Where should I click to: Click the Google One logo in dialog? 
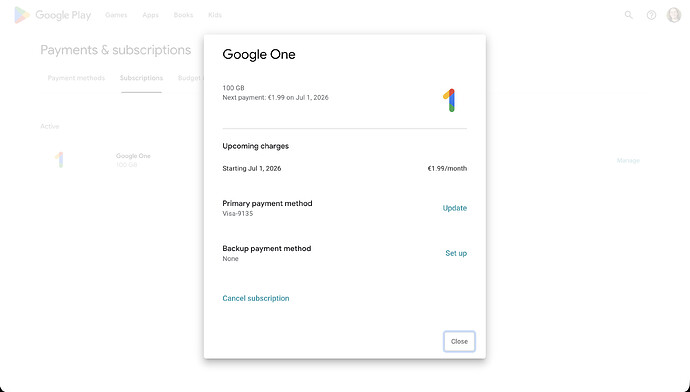(449, 100)
